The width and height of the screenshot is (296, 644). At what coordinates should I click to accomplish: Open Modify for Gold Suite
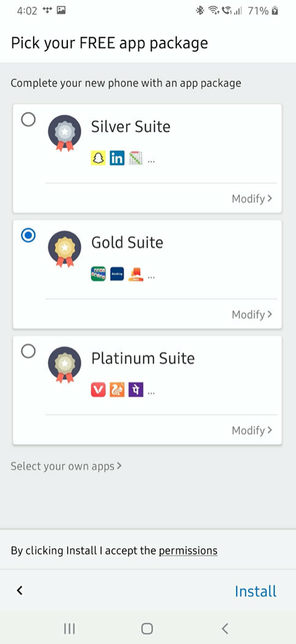(x=252, y=315)
